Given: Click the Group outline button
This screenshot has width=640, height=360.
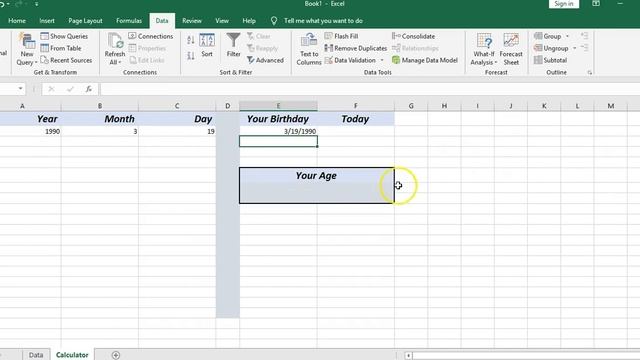Looking at the screenshot, I should coord(548,36).
